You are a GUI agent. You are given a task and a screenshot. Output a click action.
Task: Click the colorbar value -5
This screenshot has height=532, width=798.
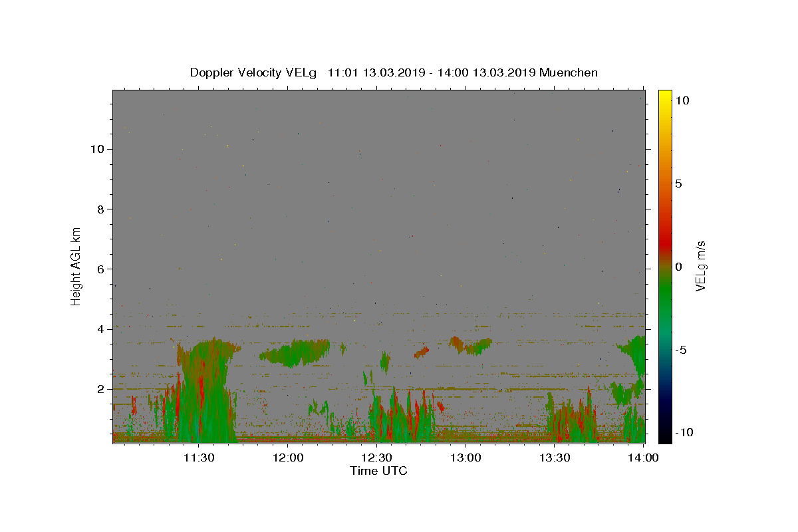click(681, 350)
